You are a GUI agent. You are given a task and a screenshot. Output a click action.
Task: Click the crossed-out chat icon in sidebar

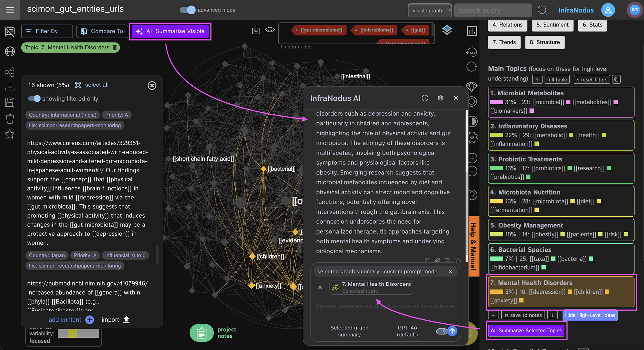10,32
